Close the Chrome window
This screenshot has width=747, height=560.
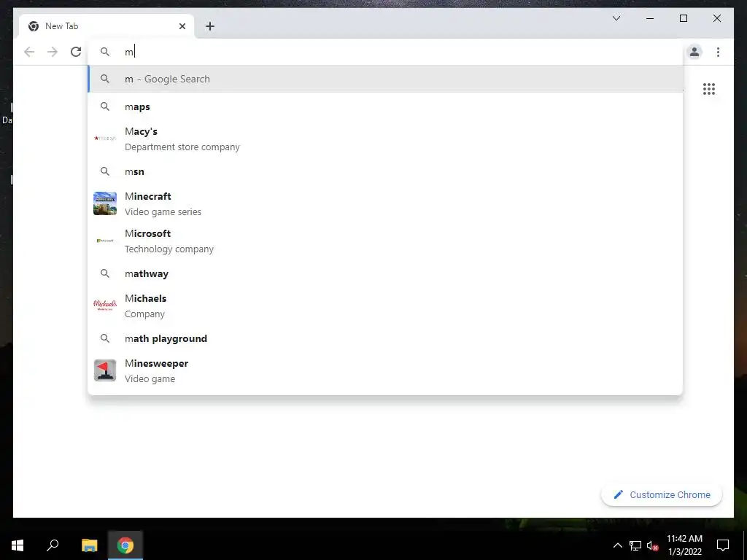click(716, 18)
